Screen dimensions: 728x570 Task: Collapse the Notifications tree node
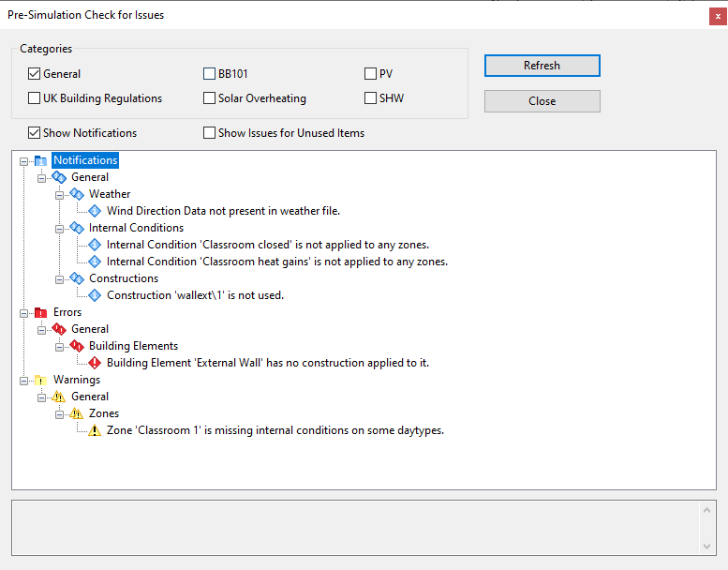click(x=23, y=161)
